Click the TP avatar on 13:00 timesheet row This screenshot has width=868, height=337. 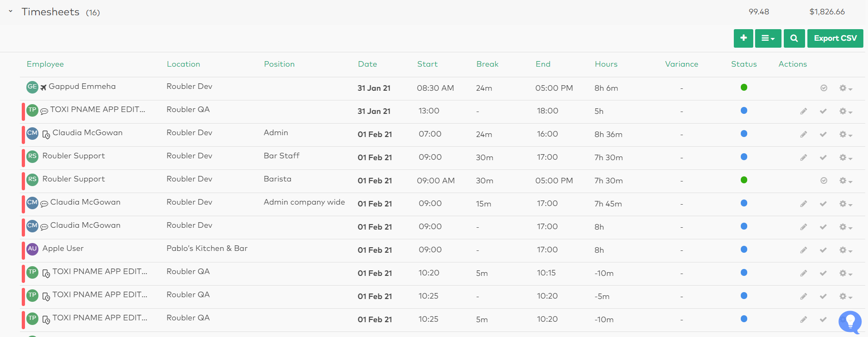(x=32, y=110)
